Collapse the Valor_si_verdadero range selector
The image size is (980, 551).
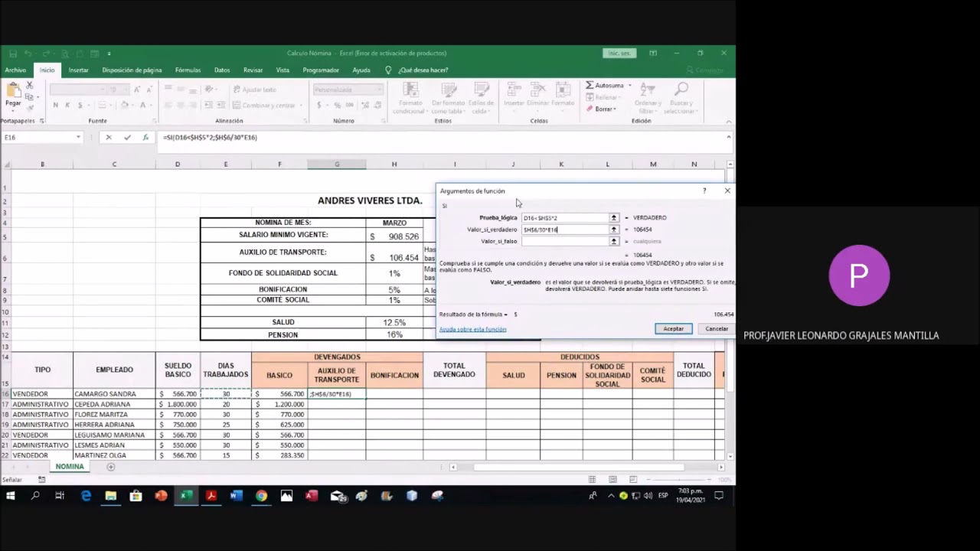coord(613,230)
